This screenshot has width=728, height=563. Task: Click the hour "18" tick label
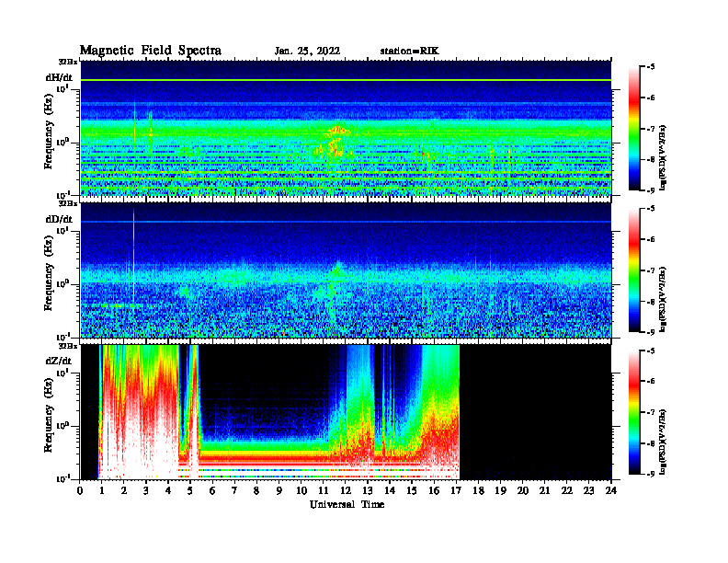click(478, 491)
